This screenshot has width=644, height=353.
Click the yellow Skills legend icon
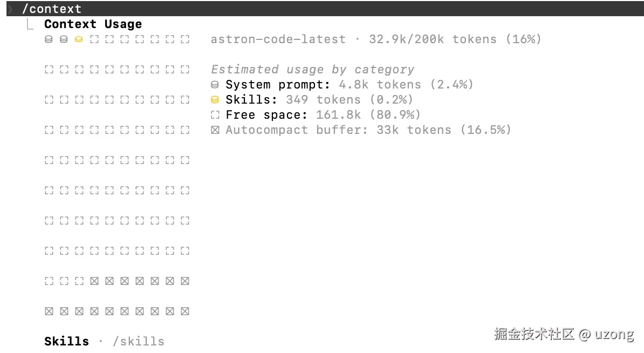215,100
